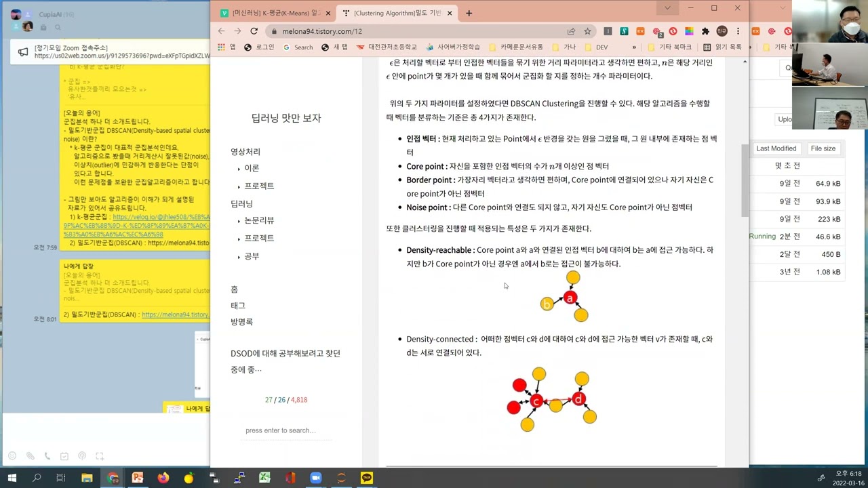Screen dimensions: 868x488
Task: Open Windows taskbar search
Action: [x=37, y=478]
